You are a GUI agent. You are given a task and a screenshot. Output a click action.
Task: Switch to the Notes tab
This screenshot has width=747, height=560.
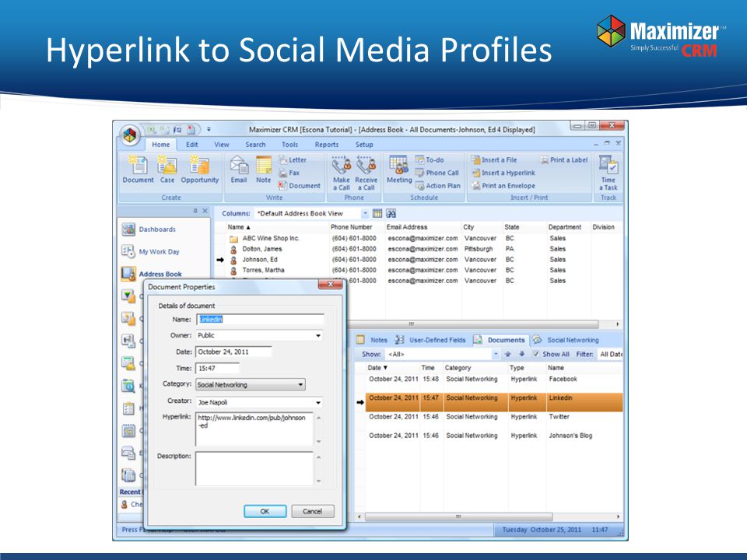[373, 340]
